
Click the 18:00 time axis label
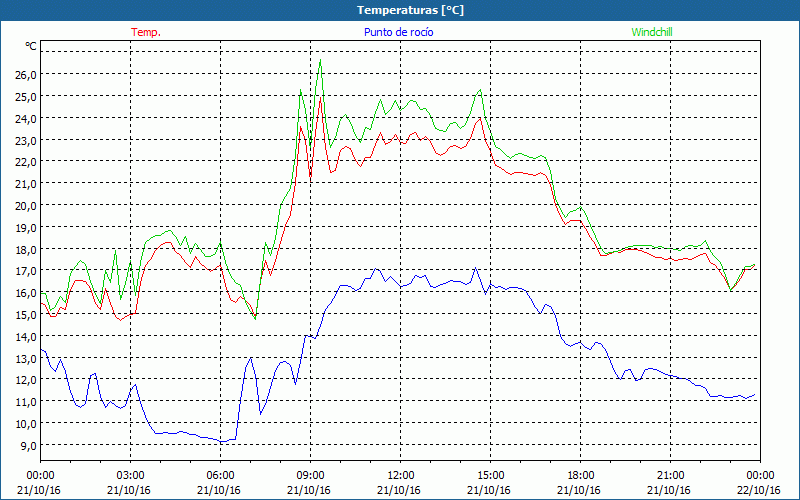click(x=580, y=475)
